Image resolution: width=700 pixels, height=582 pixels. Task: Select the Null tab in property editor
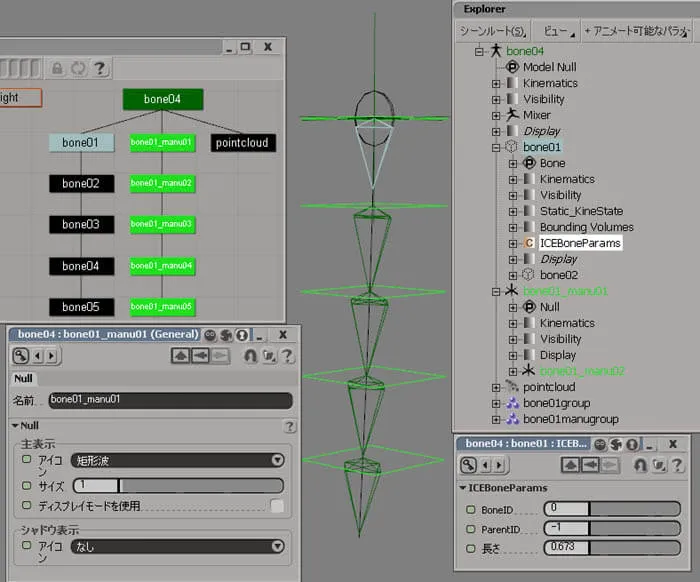(23, 379)
